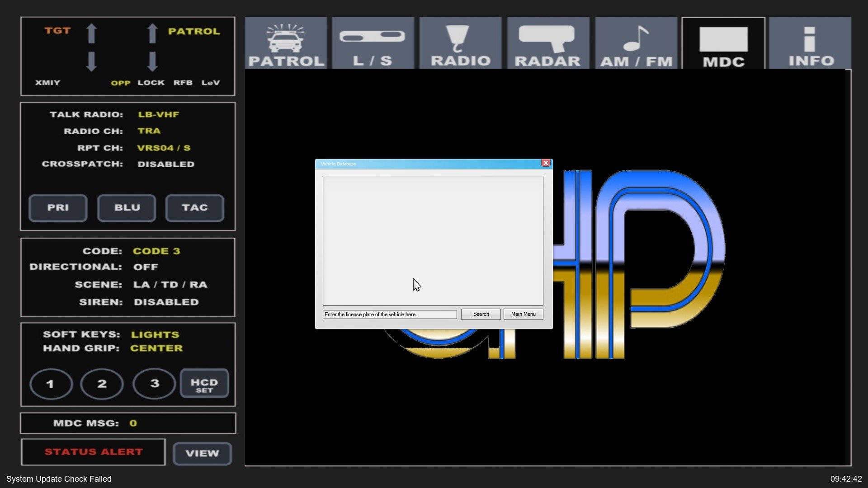Screen dimensions: 868x488
Task: Open the PATROL police car tab
Action: 286,43
